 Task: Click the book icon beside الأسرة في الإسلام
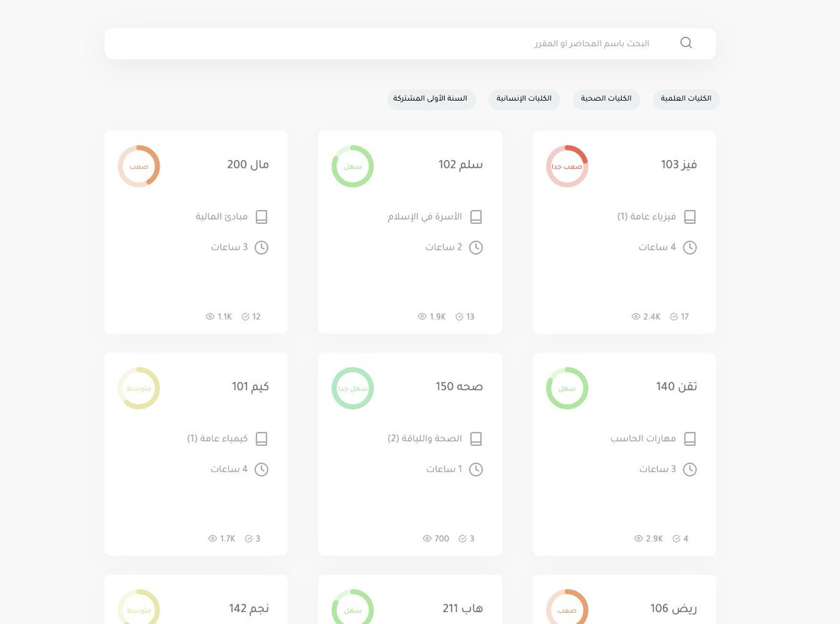click(x=476, y=217)
